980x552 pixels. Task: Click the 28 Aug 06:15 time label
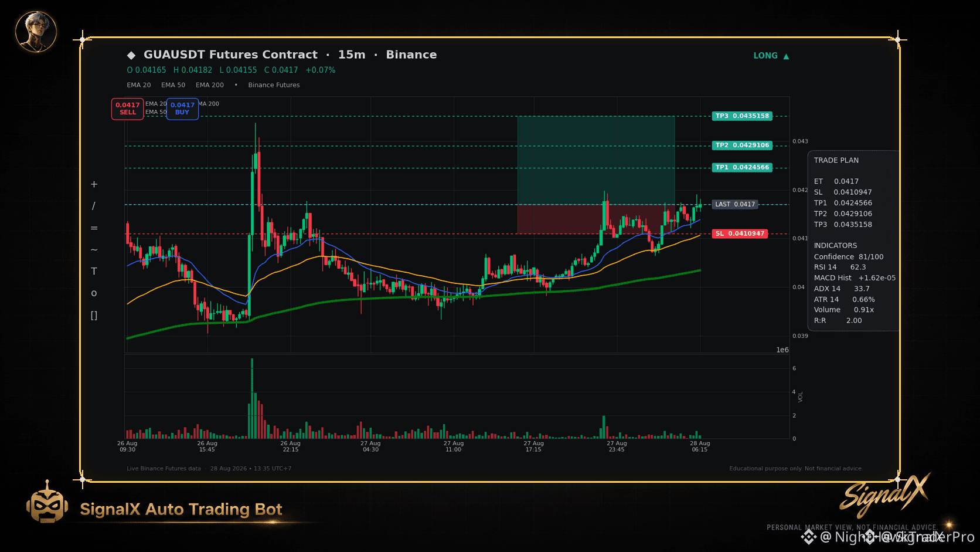(x=700, y=446)
